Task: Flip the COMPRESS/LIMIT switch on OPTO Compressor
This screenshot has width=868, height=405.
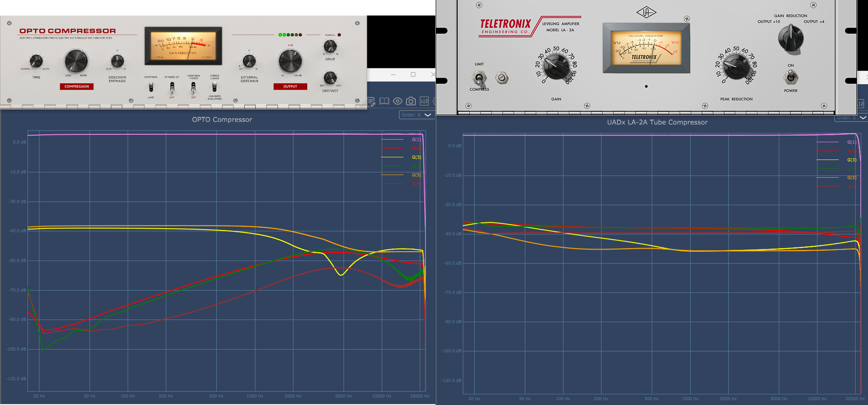Action: tap(151, 86)
